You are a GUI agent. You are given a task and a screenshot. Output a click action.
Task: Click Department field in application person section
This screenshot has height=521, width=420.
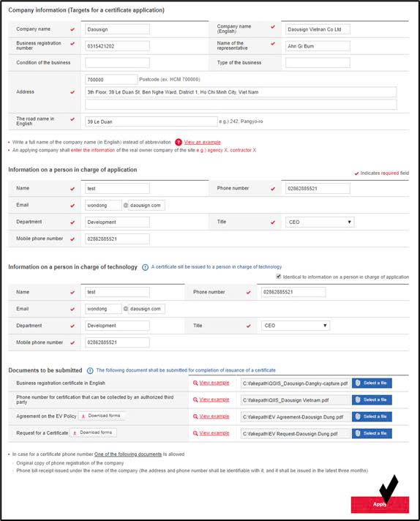tap(117, 222)
